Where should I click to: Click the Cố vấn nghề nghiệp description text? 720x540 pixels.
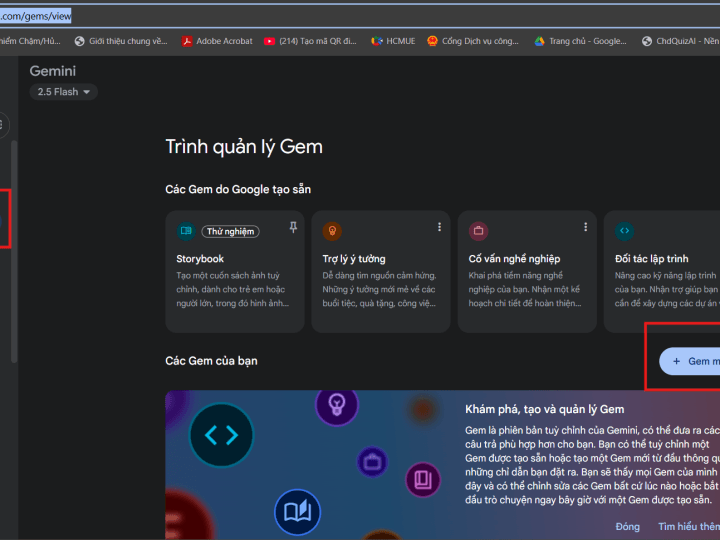[x=525, y=289]
